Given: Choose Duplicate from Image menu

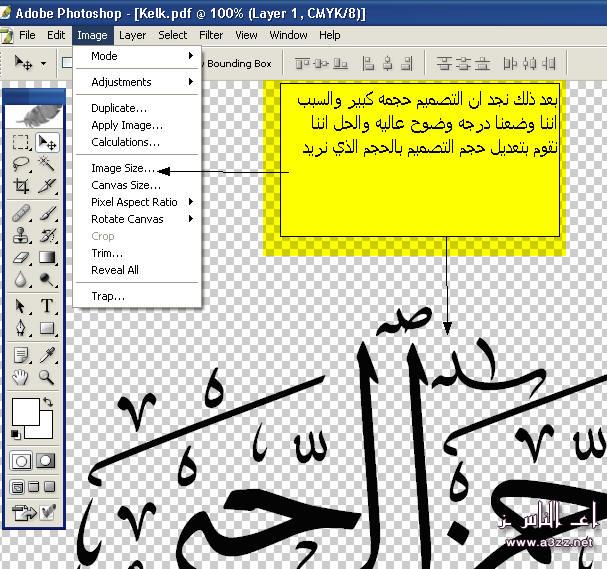Looking at the screenshot, I should (x=137, y=108).
